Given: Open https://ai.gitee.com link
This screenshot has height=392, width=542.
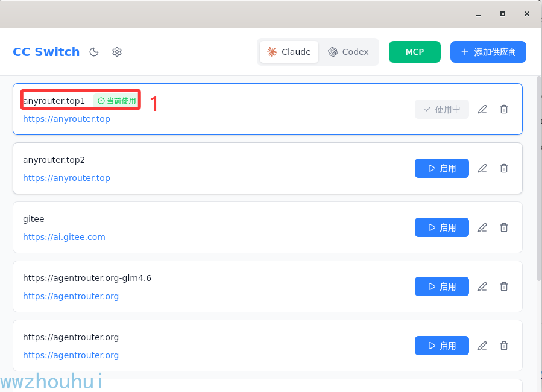Looking at the screenshot, I should pos(64,237).
